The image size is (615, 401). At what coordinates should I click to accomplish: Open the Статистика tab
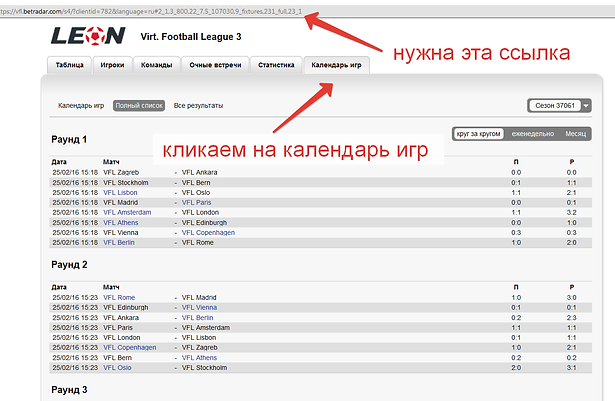274,66
